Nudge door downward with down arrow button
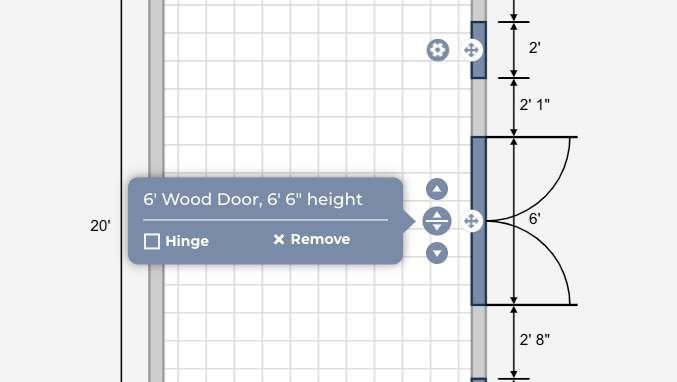Viewport: 677px width, 382px height. [x=437, y=253]
